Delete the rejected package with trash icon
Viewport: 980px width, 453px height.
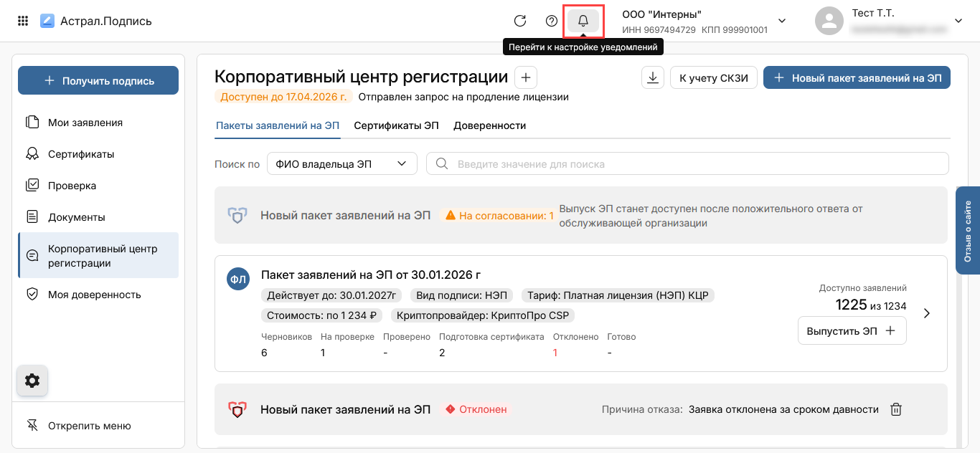[896, 409]
